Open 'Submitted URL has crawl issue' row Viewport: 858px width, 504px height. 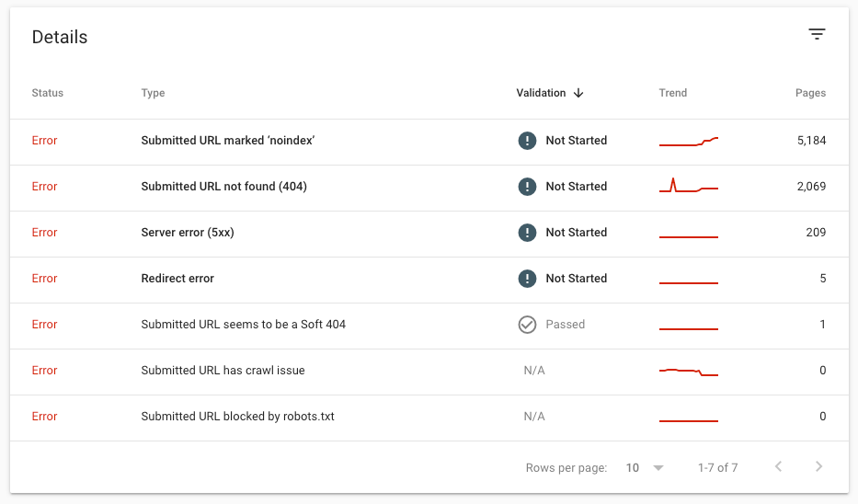223,371
